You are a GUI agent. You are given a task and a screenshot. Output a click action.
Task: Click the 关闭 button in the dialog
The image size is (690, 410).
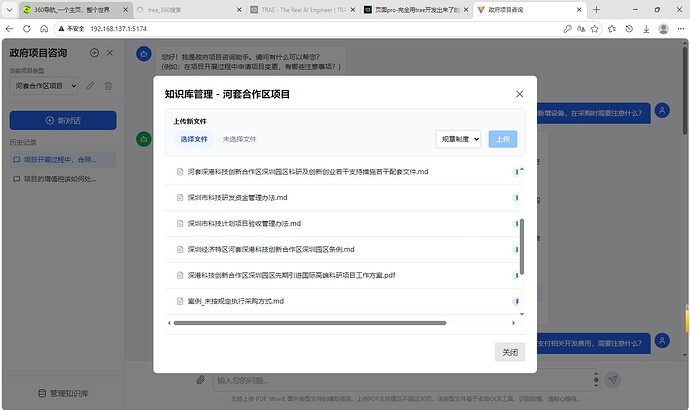click(510, 352)
